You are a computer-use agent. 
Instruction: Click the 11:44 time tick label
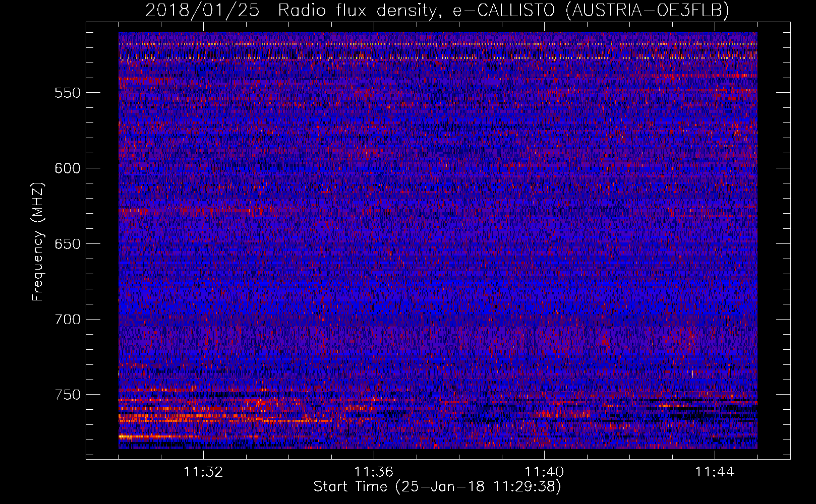(715, 472)
